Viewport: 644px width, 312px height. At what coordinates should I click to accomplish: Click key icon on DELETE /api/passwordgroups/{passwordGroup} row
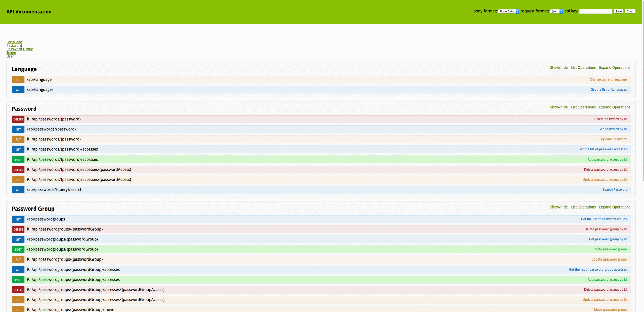28,229
